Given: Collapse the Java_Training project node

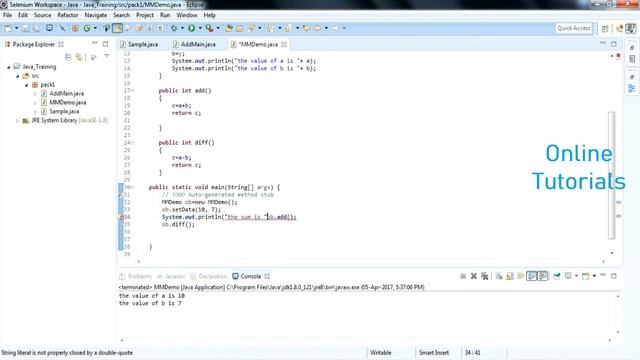Looking at the screenshot, I should click(9, 67).
